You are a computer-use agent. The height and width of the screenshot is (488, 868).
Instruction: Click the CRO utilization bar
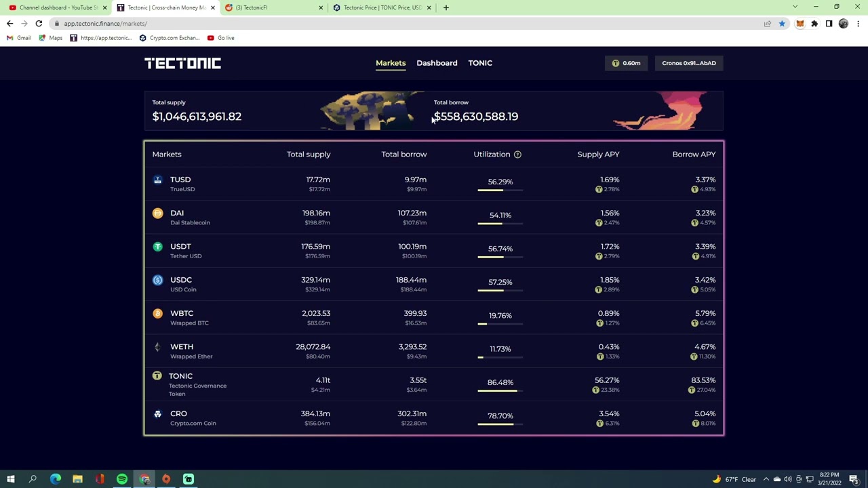(500, 424)
